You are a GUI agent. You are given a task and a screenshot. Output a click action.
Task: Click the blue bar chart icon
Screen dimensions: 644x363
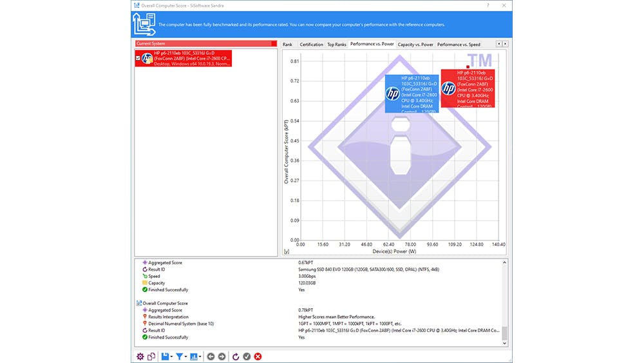pyautogui.click(x=193, y=357)
